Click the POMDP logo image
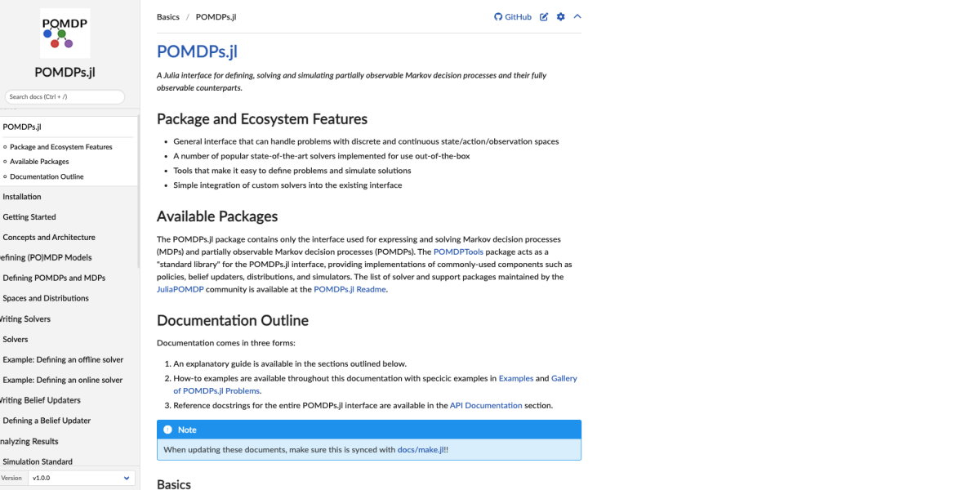 click(65, 33)
